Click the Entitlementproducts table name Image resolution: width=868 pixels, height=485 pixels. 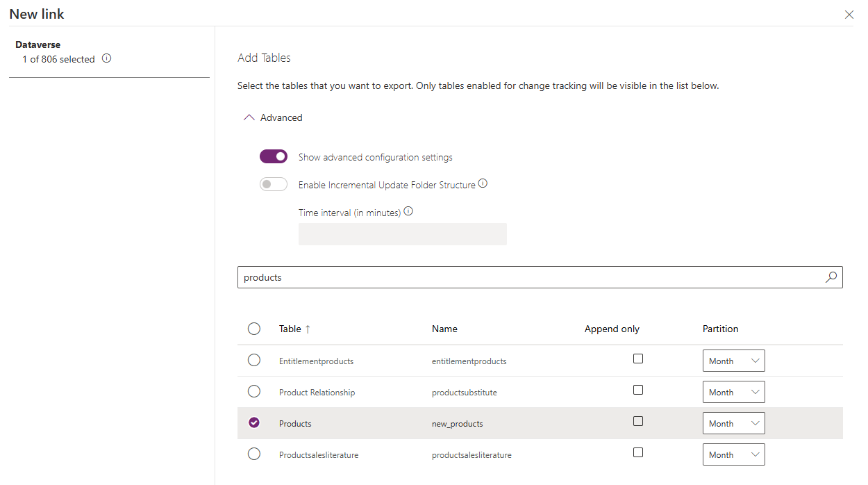coord(316,361)
